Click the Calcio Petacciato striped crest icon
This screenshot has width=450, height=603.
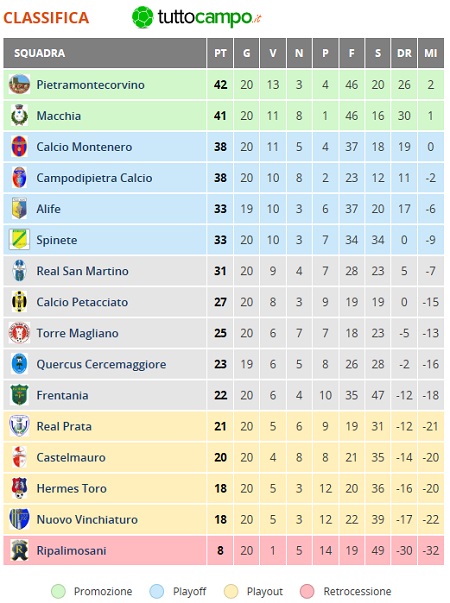pos(19,302)
